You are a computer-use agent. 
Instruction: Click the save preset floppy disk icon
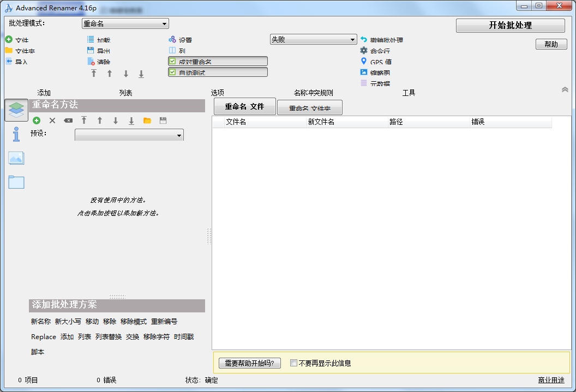(x=163, y=120)
